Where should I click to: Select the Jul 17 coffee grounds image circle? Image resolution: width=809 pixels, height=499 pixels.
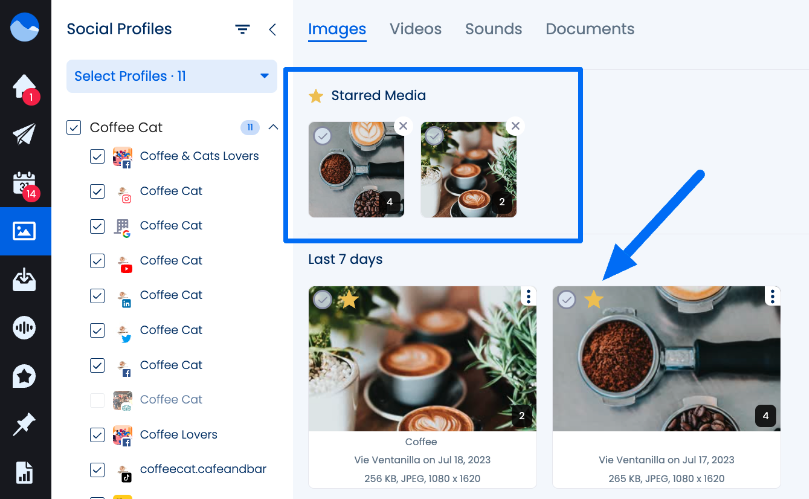(567, 299)
